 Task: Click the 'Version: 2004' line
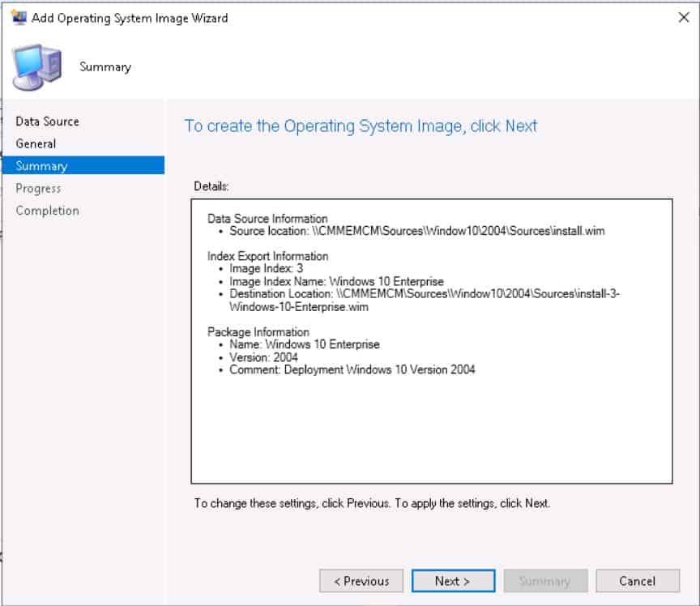[x=263, y=357]
